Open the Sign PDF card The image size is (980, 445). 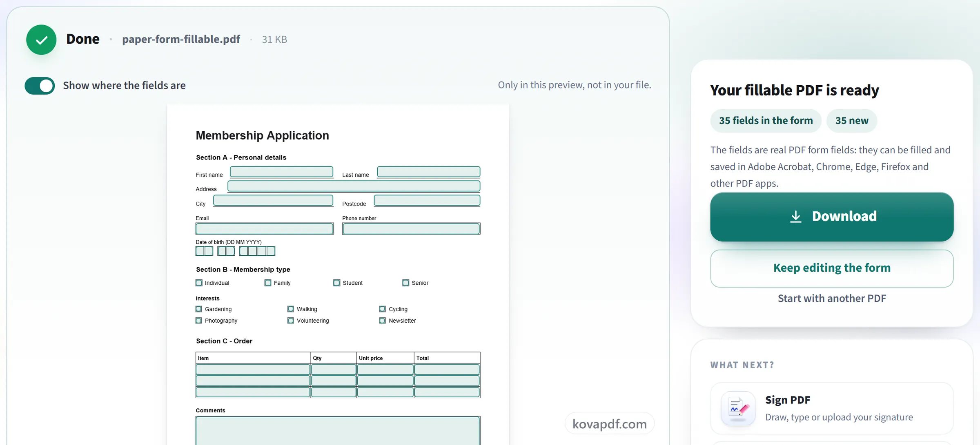click(832, 408)
